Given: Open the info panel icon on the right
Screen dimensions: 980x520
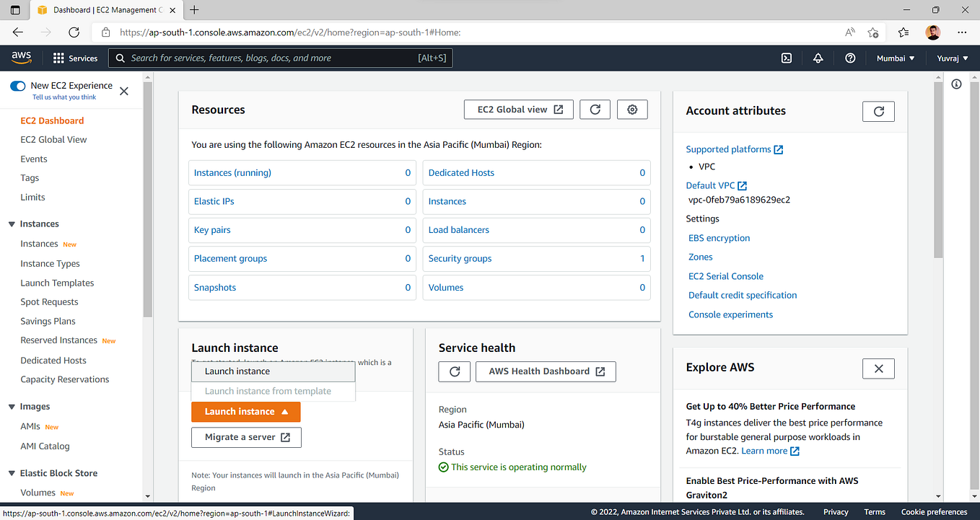Looking at the screenshot, I should pos(956,84).
